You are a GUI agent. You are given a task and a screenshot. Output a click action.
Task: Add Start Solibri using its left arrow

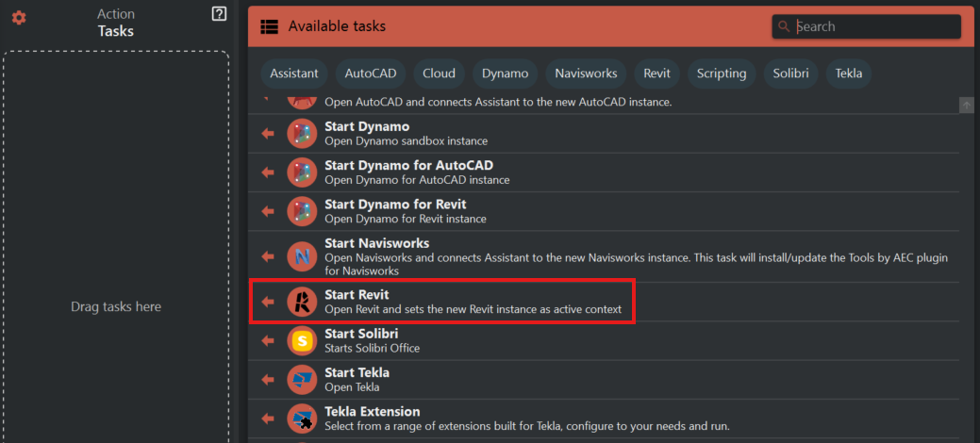(x=268, y=340)
